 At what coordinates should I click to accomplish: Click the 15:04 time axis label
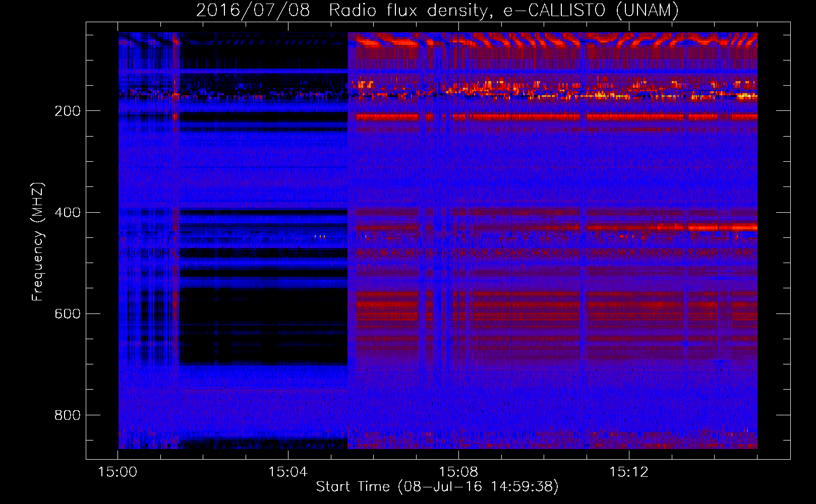[288, 472]
